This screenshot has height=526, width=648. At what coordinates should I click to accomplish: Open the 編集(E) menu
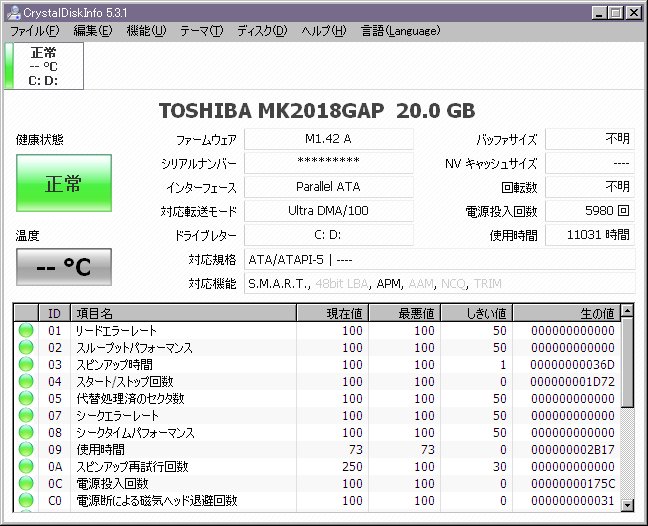pyautogui.click(x=93, y=31)
